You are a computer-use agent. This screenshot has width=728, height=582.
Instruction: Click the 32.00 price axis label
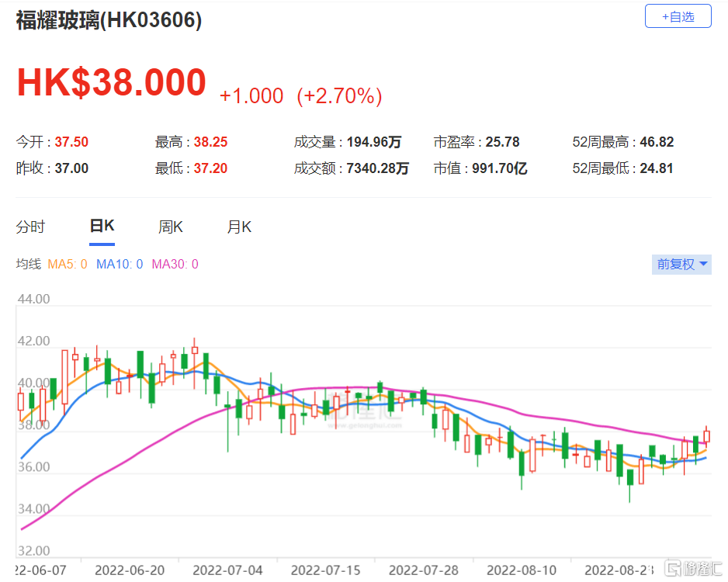click(33, 551)
